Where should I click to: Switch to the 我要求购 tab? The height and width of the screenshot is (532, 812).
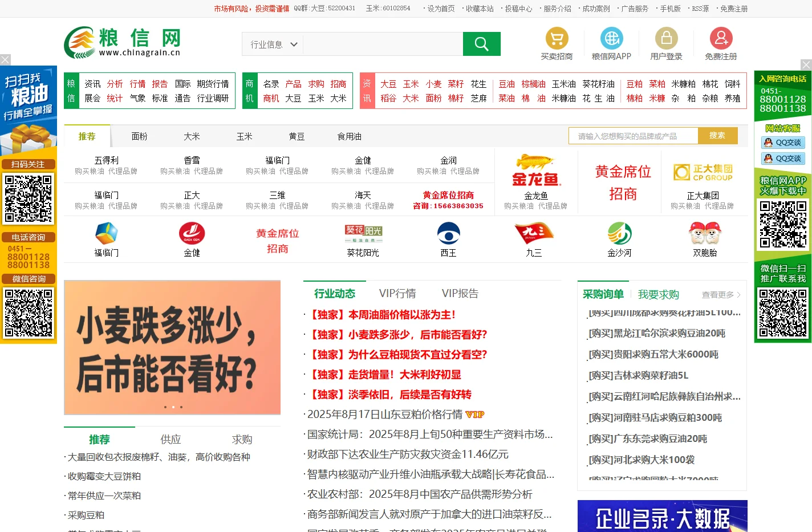coord(658,294)
